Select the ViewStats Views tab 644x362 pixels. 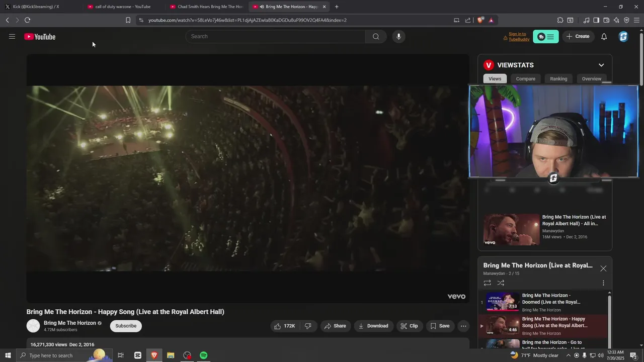click(495, 79)
